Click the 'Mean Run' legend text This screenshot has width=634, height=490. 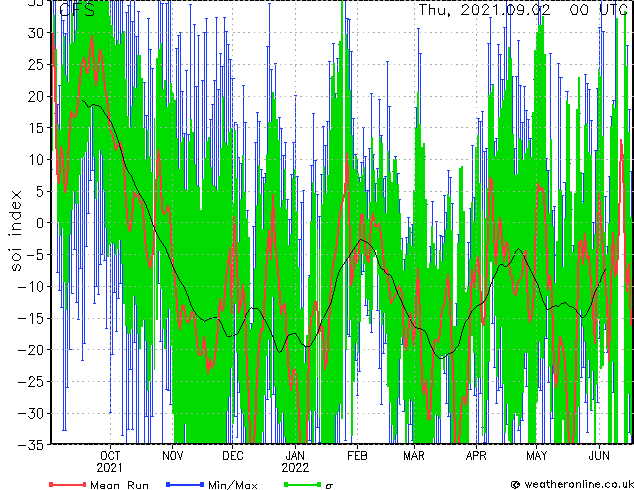pyautogui.click(x=119, y=485)
